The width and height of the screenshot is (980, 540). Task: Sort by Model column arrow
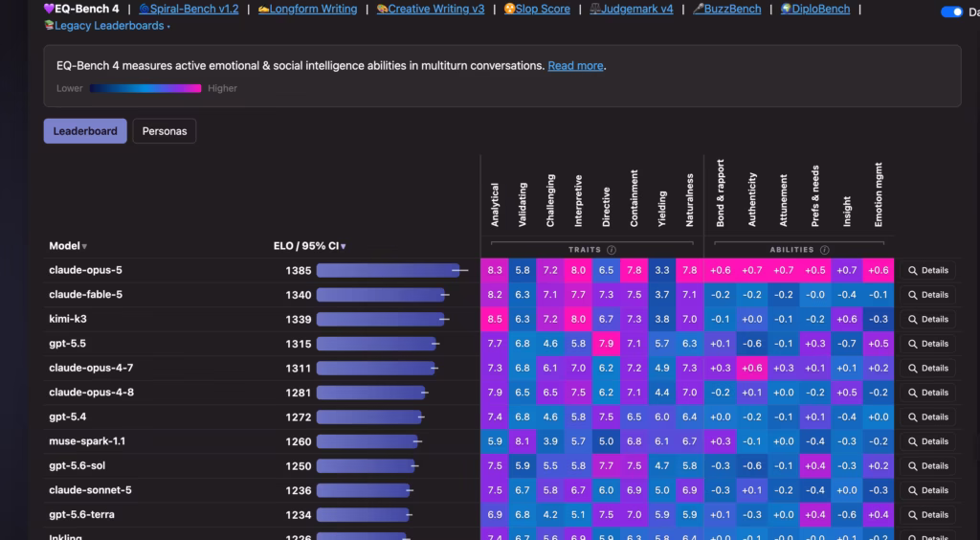click(x=84, y=247)
